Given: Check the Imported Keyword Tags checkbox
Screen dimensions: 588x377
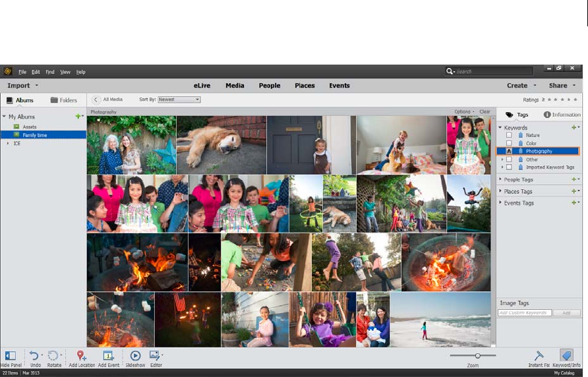Looking at the screenshot, I should click(x=509, y=167).
